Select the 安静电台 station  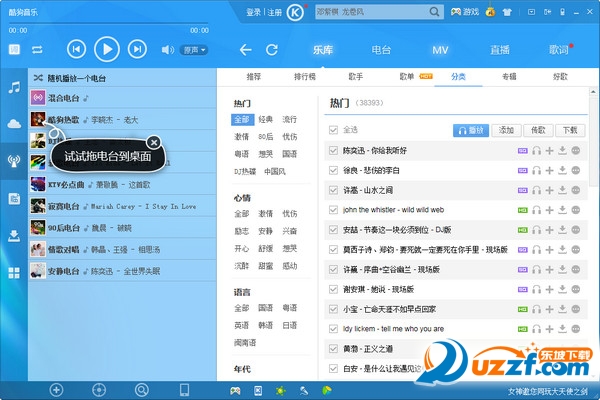(x=122, y=271)
